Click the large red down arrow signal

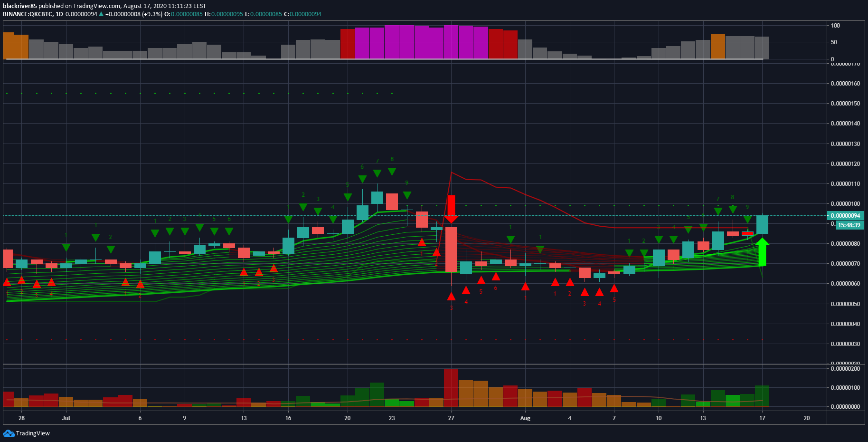click(451, 209)
